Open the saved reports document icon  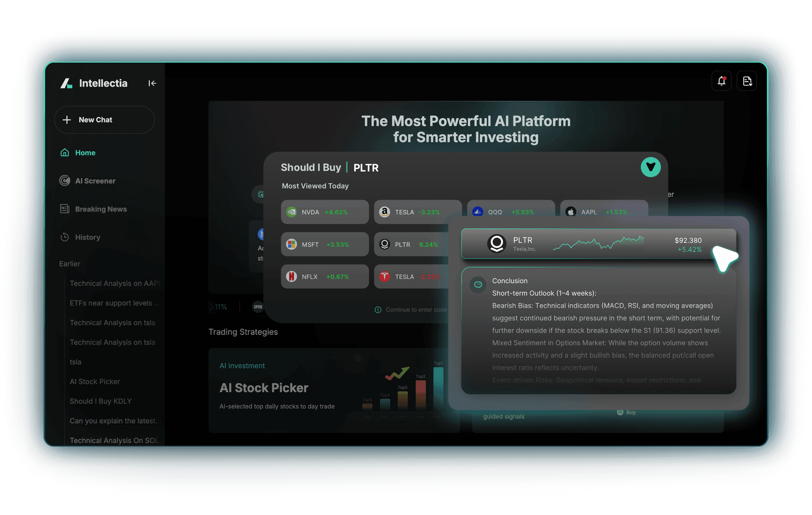747,81
